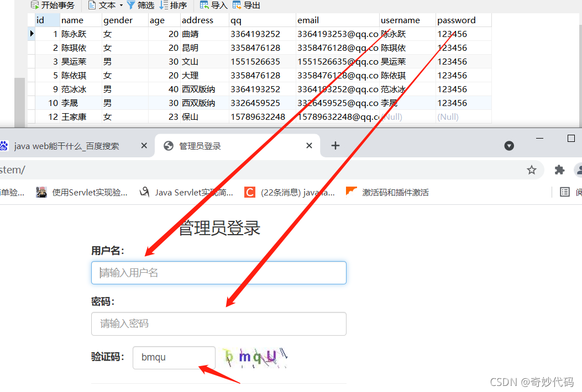Open the reading list icon

pyautogui.click(x=564, y=192)
